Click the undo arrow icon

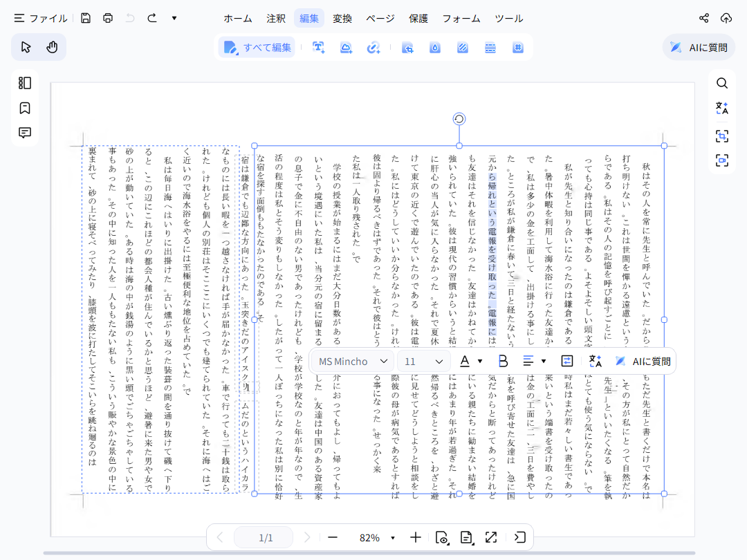(129, 18)
